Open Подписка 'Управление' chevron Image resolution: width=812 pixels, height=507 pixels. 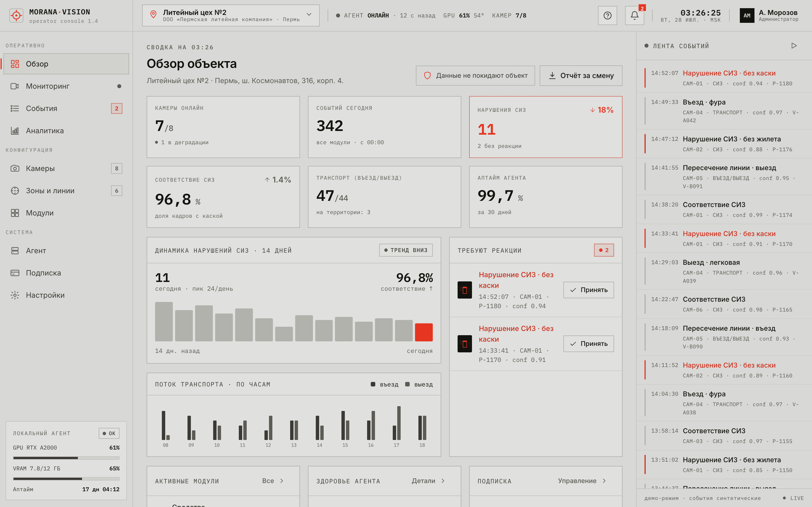click(x=604, y=481)
